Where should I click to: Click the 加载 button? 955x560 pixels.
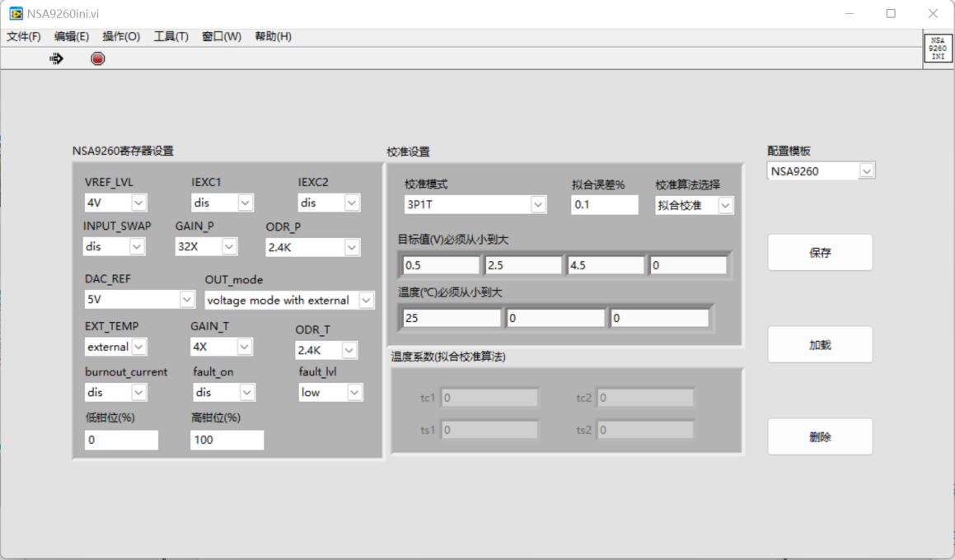pyautogui.click(x=820, y=345)
